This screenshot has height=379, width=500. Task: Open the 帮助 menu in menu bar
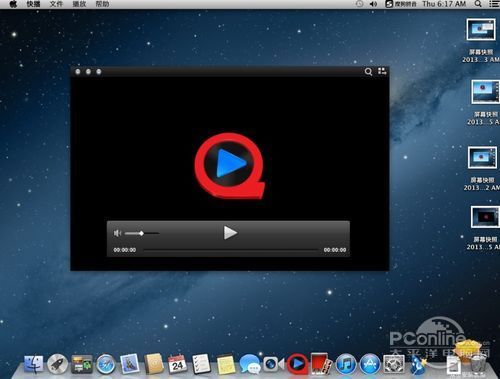(x=102, y=4)
